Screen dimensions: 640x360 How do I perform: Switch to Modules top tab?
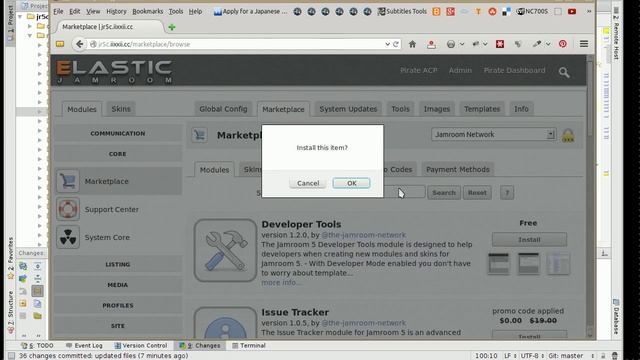82,109
